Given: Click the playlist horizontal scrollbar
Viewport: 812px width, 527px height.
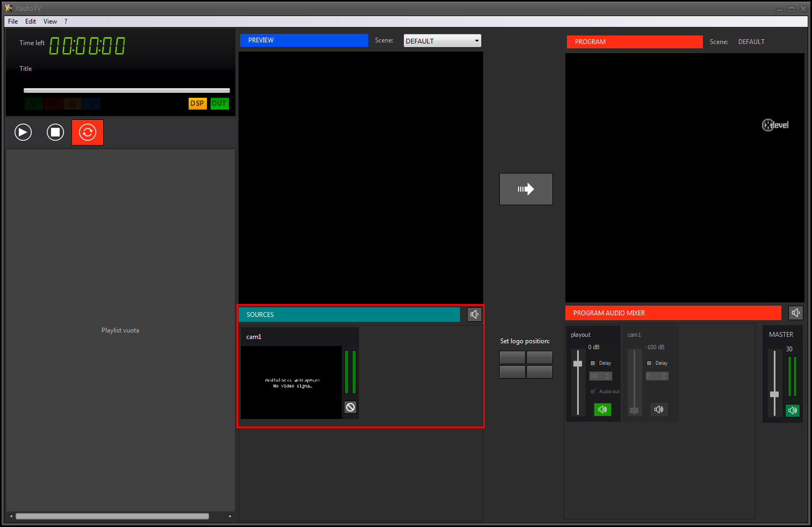Looking at the screenshot, I should tap(112, 516).
